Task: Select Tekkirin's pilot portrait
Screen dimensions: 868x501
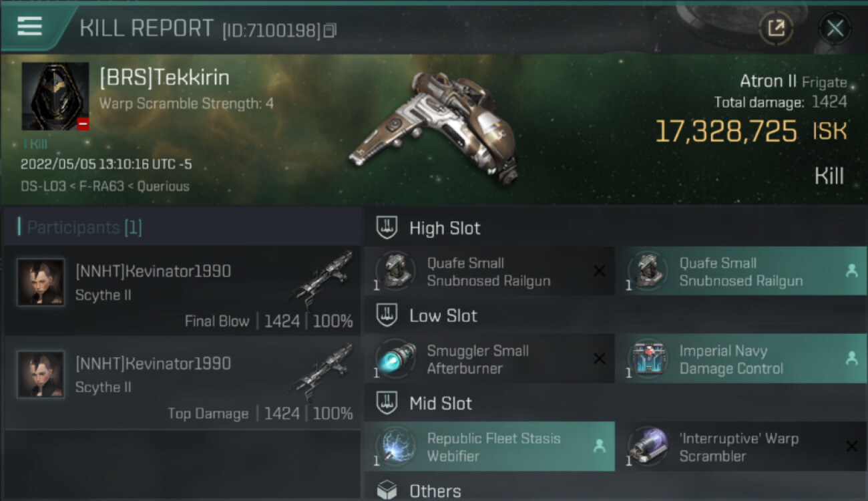Action: tap(55, 96)
